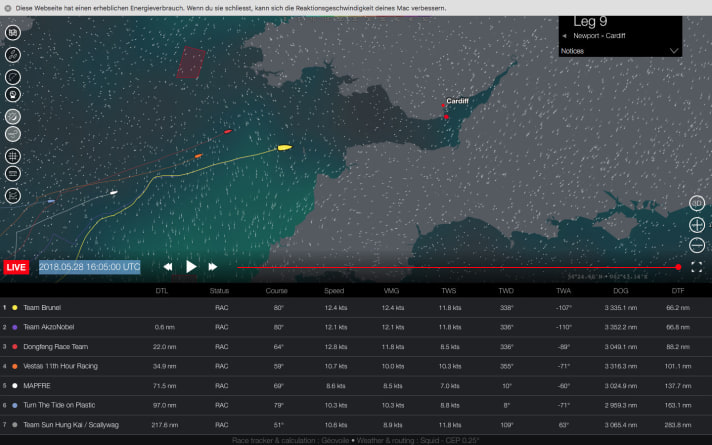712x445 pixels.
Task: Expand the Notices dropdown chevron
Action: 674,51
